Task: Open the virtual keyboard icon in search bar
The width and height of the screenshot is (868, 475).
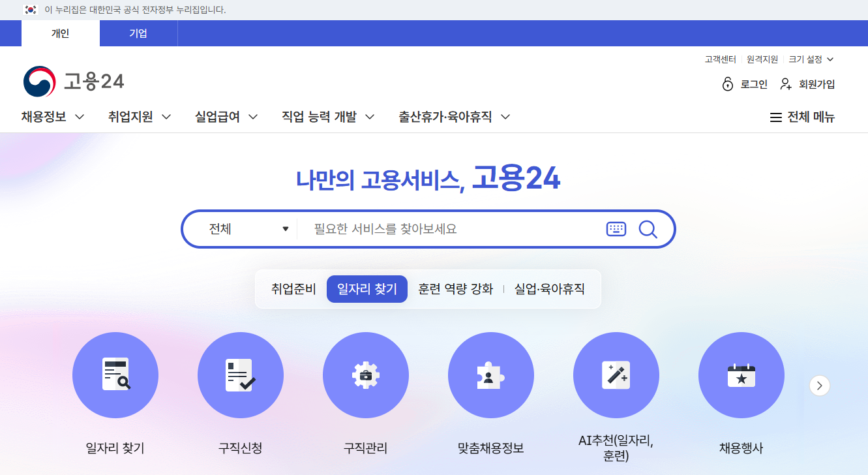Action: coord(616,229)
